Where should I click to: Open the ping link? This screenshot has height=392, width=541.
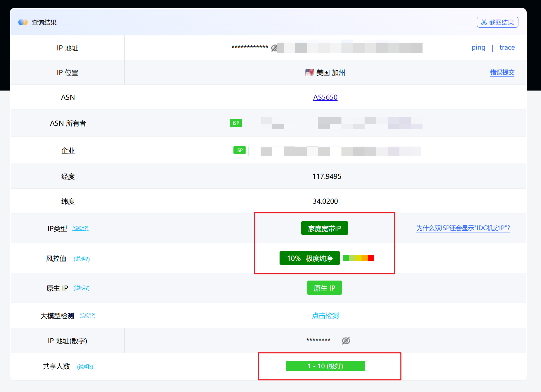(478, 48)
